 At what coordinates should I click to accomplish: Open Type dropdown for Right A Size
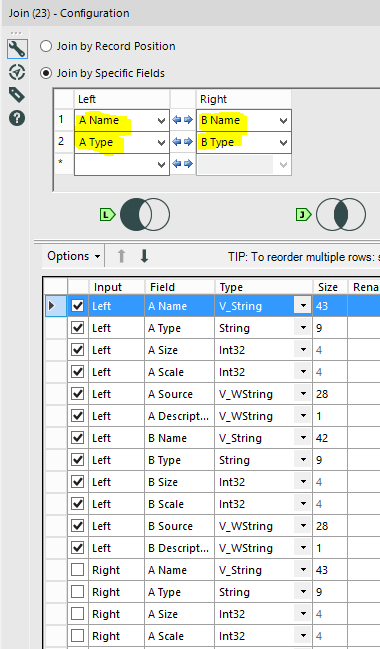click(x=303, y=614)
